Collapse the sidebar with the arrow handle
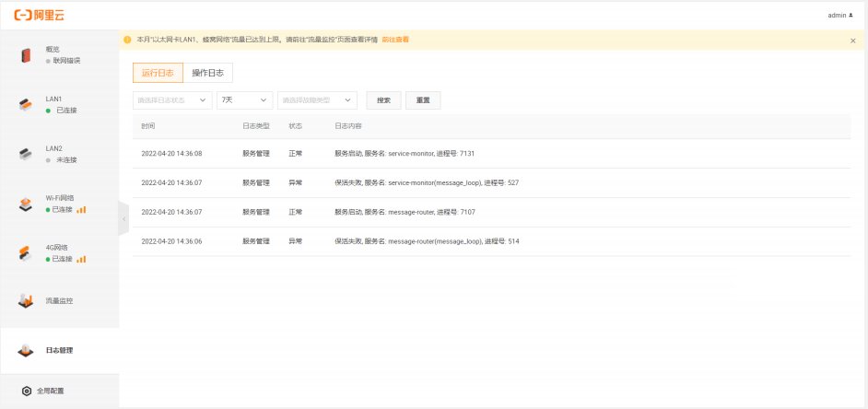Viewport: 868px width, 409px height. pyautogui.click(x=123, y=219)
